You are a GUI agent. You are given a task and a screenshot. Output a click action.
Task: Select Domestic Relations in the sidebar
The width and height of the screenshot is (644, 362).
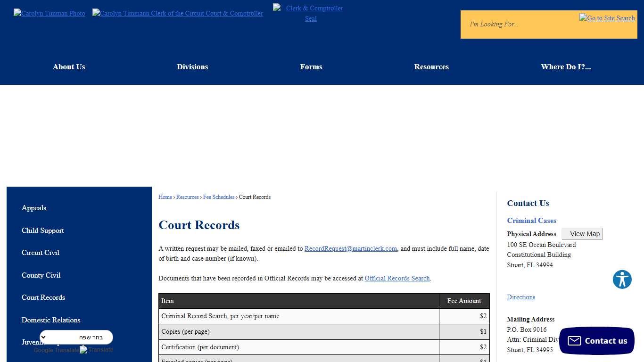coord(51,320)
